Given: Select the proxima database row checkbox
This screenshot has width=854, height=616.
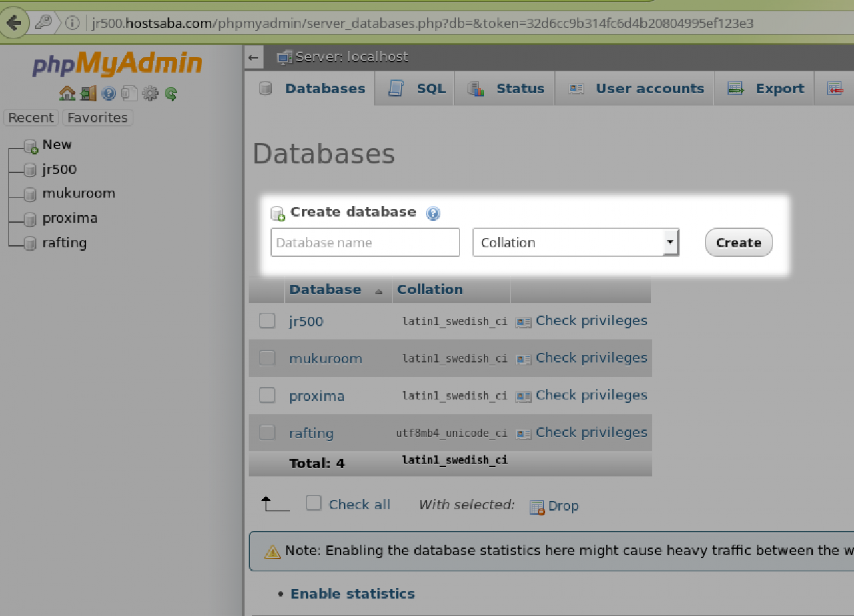Looking at the screenshot, I should 267,395.
